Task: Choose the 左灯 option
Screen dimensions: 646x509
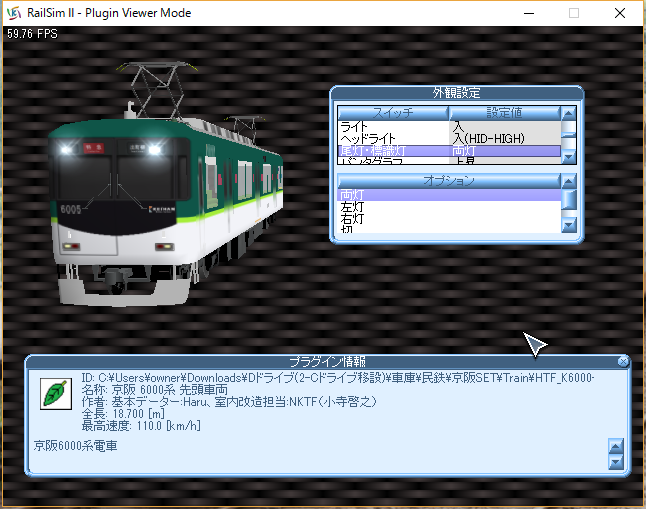Action: tap(449, 206)
